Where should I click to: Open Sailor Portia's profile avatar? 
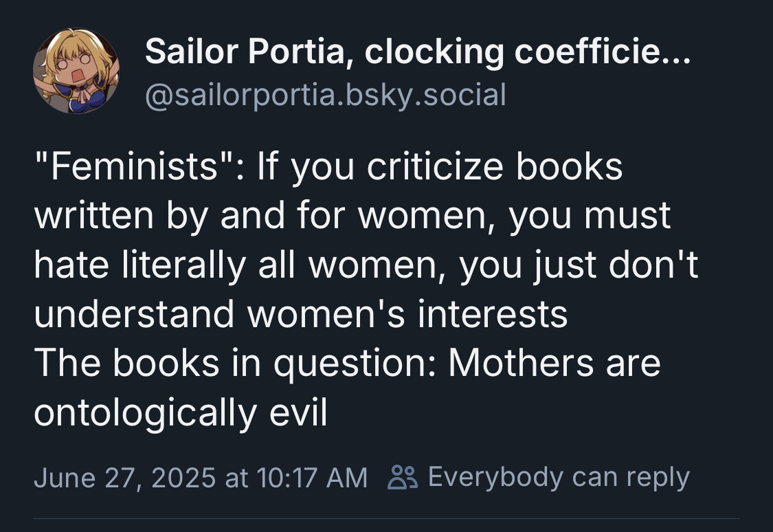(76, 71)
